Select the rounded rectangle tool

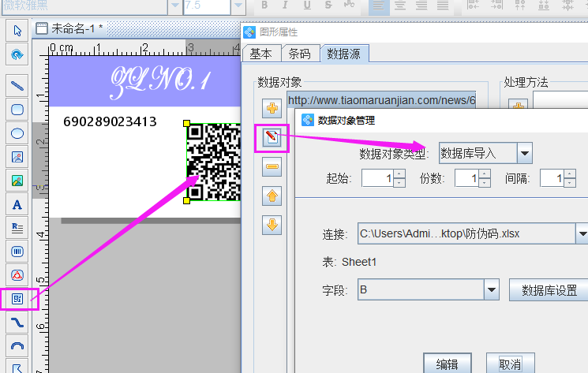pyautogui.click(x=17, y=109)
